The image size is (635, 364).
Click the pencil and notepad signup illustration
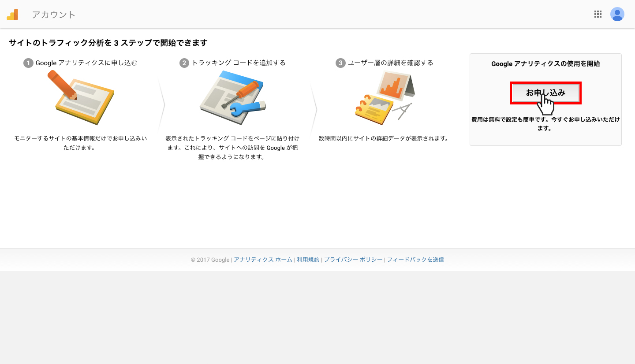pyautogui.click(x=80, y=98)
